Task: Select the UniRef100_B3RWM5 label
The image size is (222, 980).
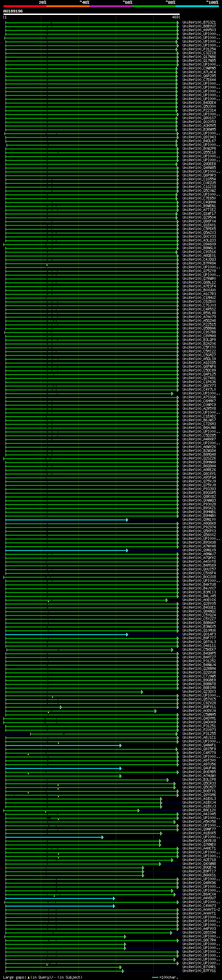Action: [x=199, y=129]
